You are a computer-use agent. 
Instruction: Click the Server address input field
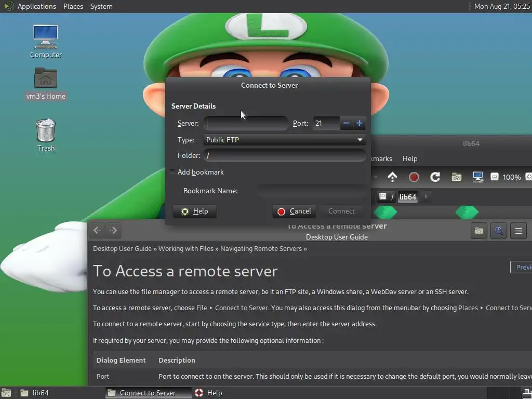pos(246,123)
